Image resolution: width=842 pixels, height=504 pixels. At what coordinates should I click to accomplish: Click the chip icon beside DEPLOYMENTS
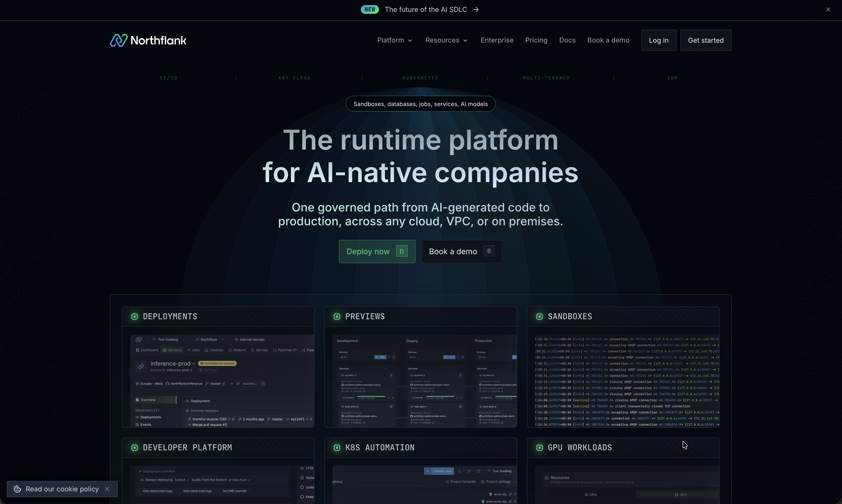135,317
